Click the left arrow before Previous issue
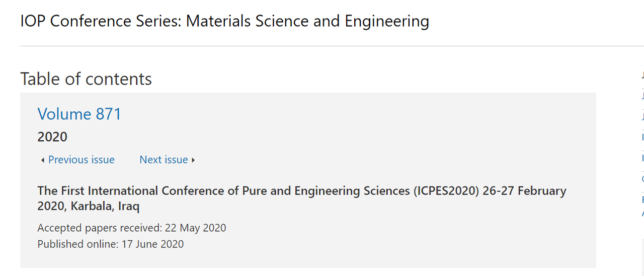 pos(43,160)
